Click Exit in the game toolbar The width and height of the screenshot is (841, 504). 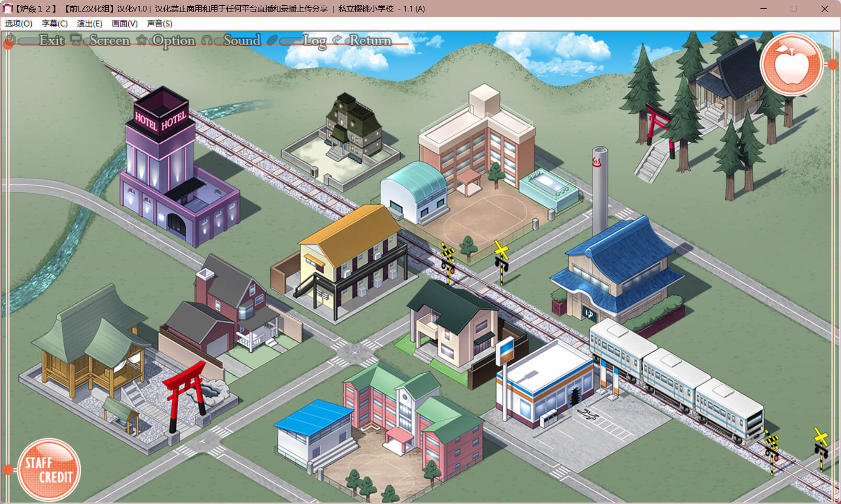click(51, 40)
